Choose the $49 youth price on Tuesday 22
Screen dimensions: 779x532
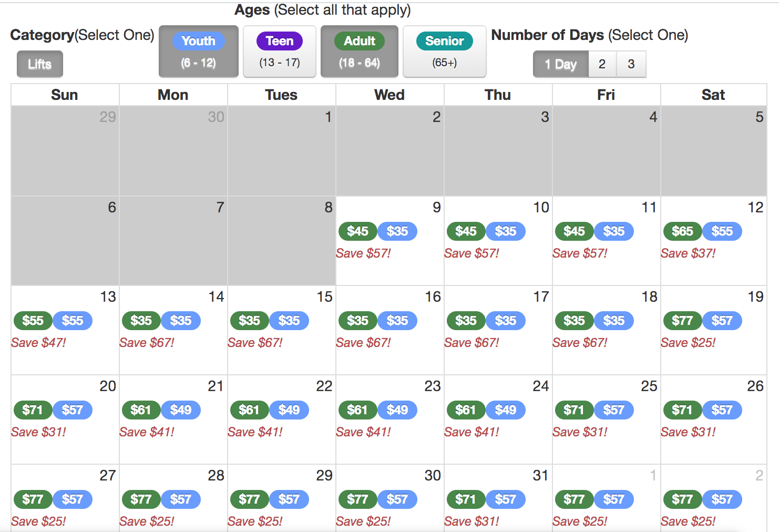(289, 410)
